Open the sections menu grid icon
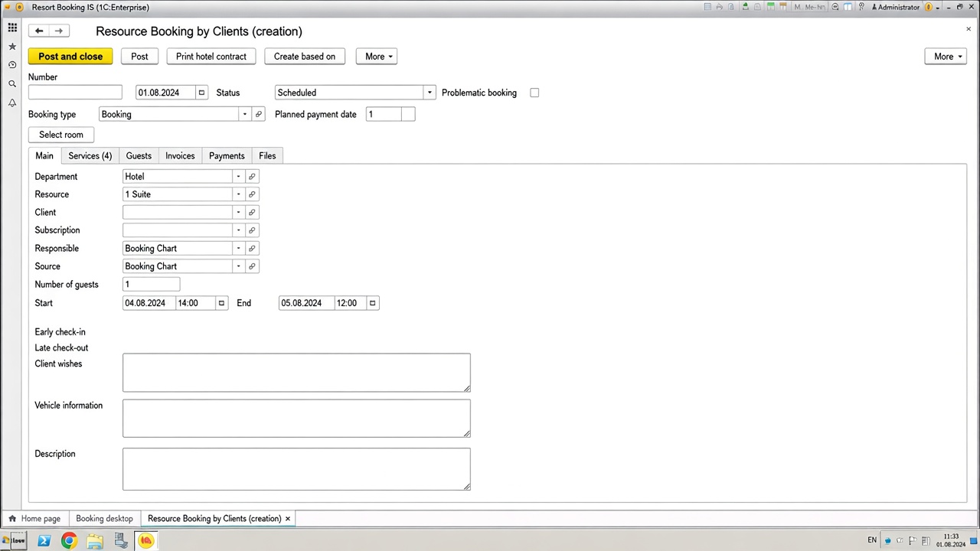The height and width of the screenshot is (551, 980). (x=12, y=28)
